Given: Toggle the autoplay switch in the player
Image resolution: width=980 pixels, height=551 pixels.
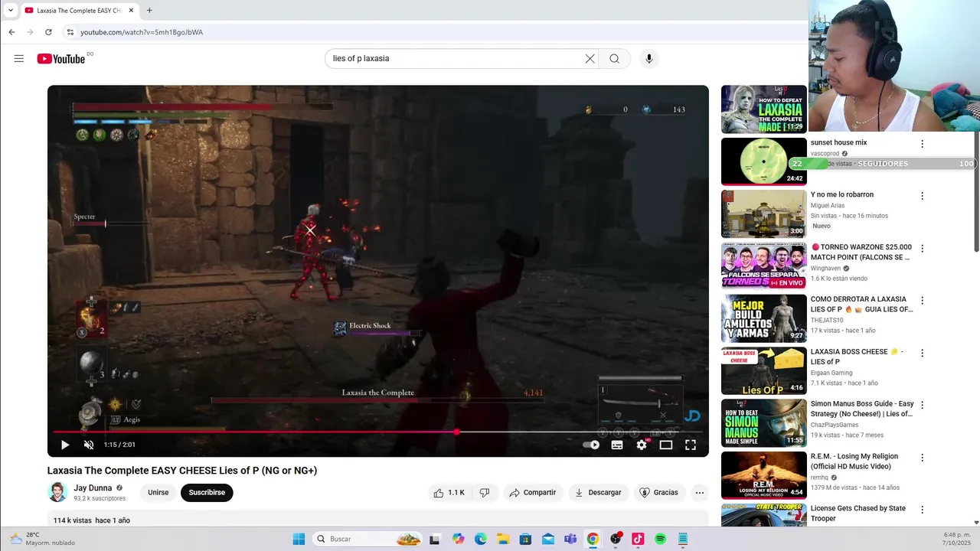Looking at the screenshot, I should [x=591, y=445].
